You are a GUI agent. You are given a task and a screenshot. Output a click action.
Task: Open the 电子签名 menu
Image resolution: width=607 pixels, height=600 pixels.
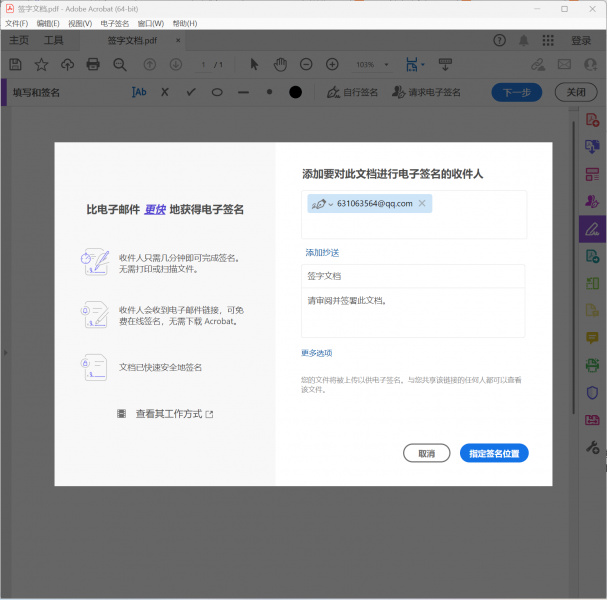[115, 24]
